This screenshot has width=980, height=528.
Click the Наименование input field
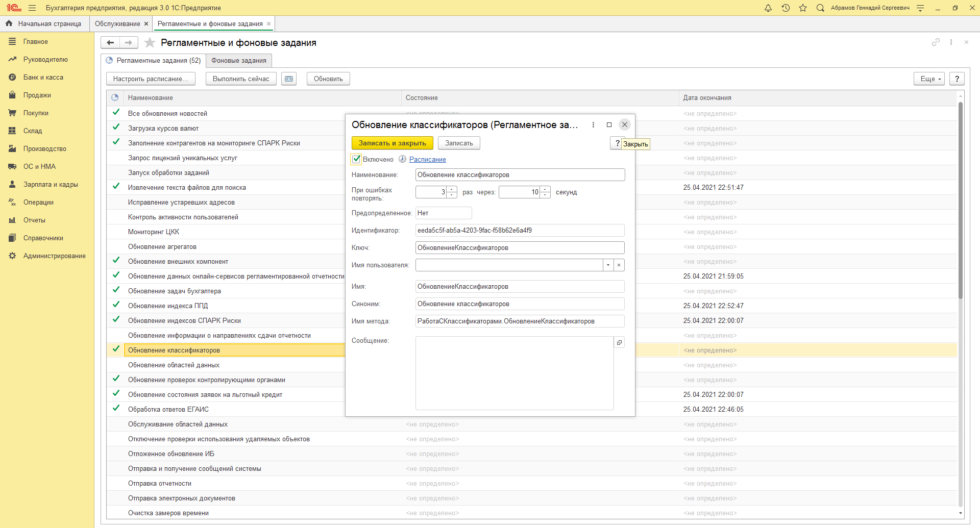[x=520, y=175]
